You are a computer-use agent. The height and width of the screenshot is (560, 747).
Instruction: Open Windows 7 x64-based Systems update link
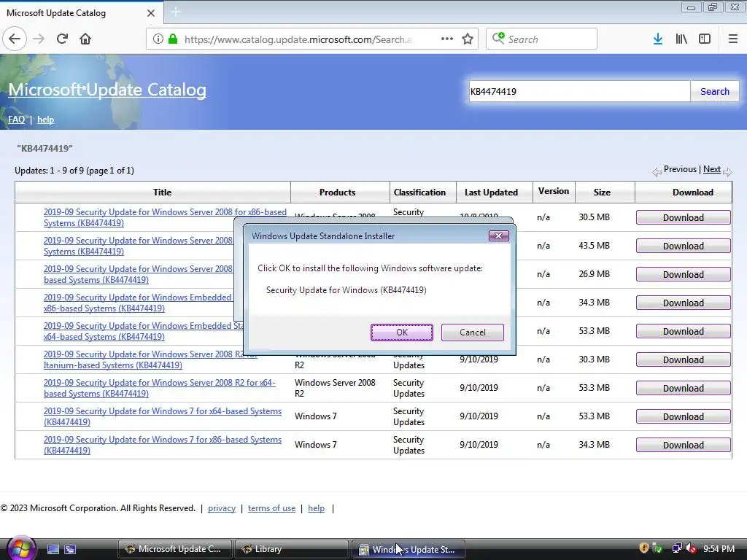[163, 416]
